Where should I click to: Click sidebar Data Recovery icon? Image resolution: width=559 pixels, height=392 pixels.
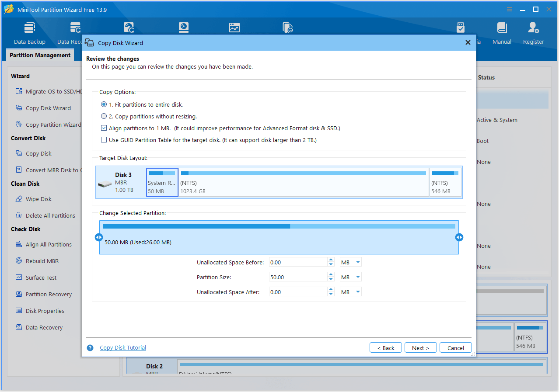[x=19, y=327]
